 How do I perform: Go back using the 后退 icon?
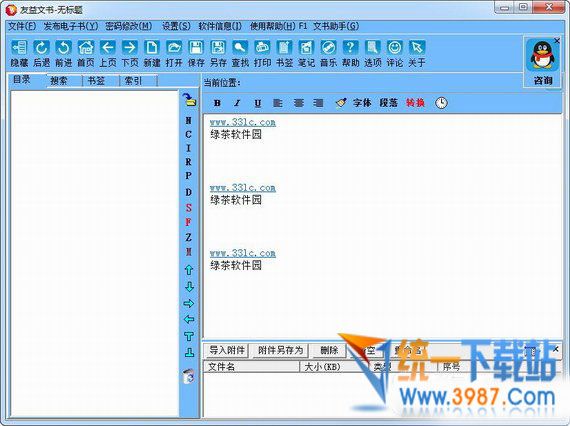(x=41, y=53)
